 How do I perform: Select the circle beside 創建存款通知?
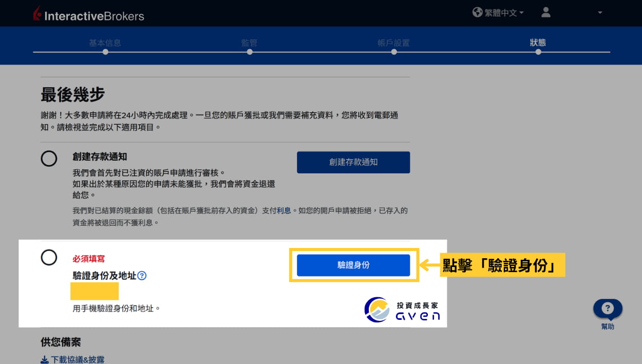[49, 159]
